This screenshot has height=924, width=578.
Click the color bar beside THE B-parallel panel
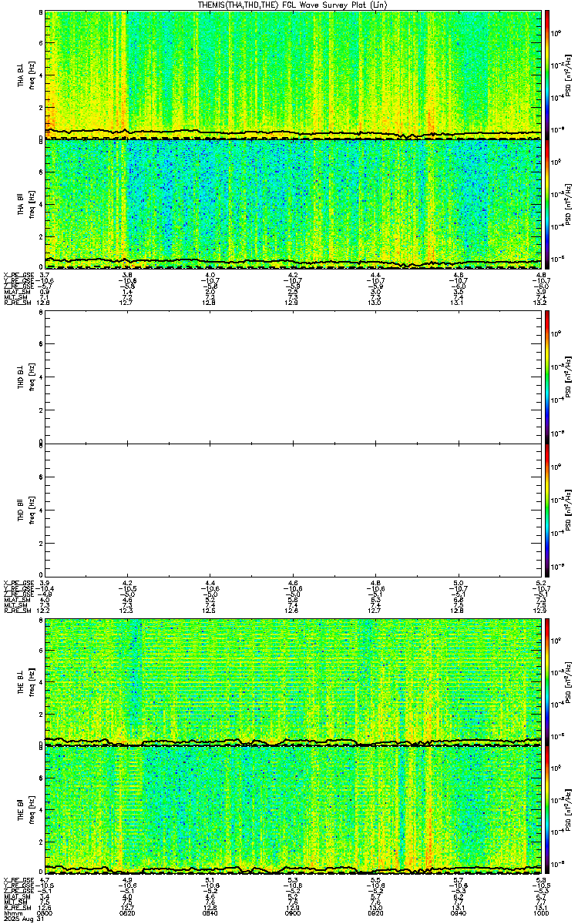coord(547,811)
